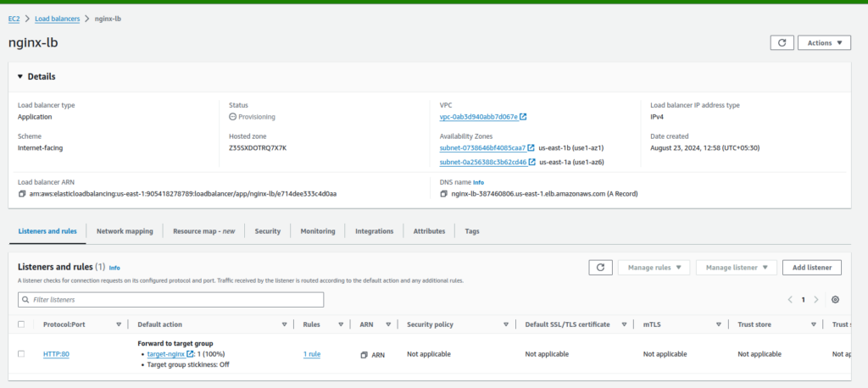Copy the DNS name using copy icon

444,194
